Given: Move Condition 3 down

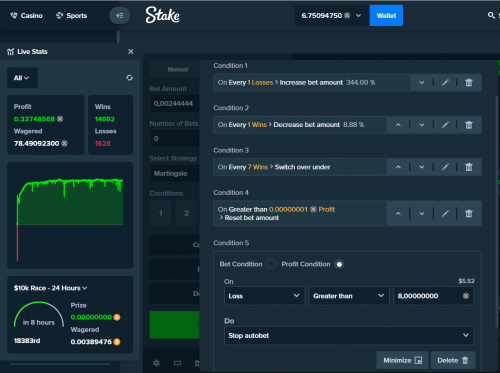Looking at the screenshot, I should tap(422, 167).
